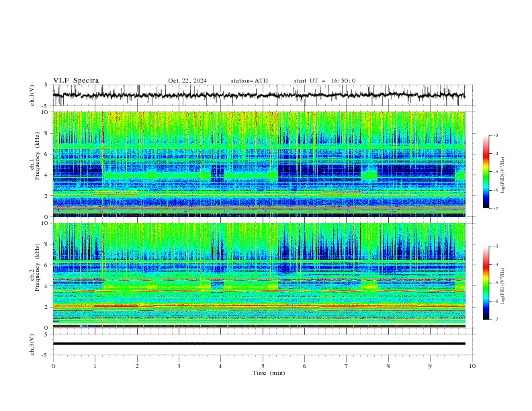
Task: Select the date label 'Oct. 22, 2024'
Action: point(187,81)
